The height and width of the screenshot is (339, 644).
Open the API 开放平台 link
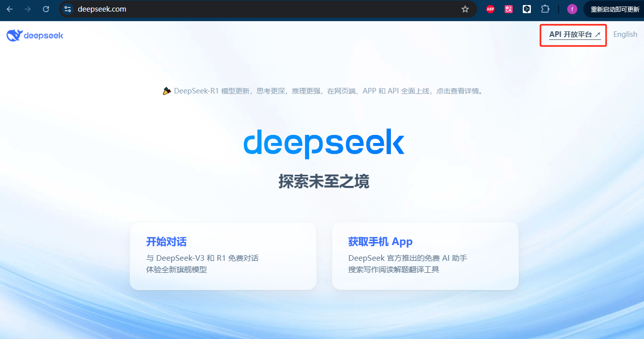coord(575,35)
